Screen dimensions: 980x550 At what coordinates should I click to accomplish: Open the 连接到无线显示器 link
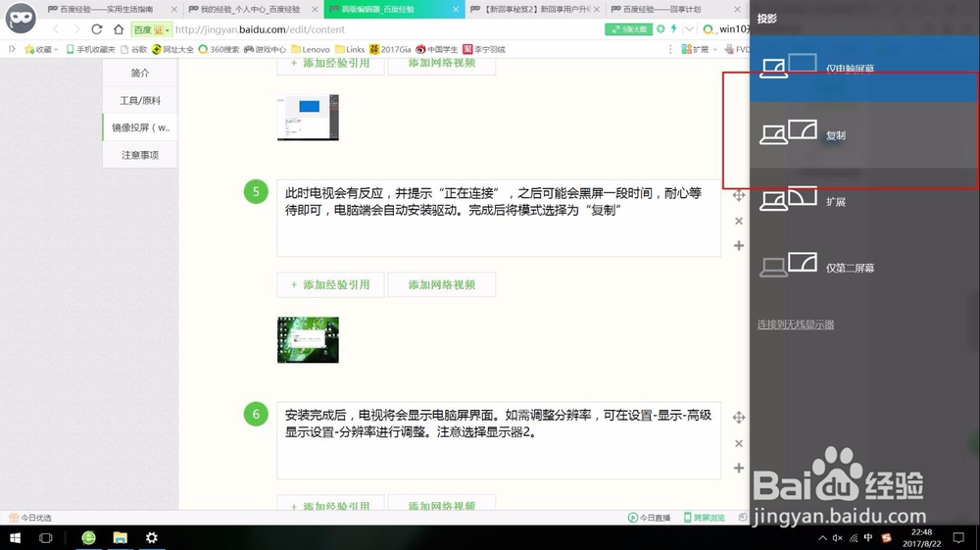[796, 325]
